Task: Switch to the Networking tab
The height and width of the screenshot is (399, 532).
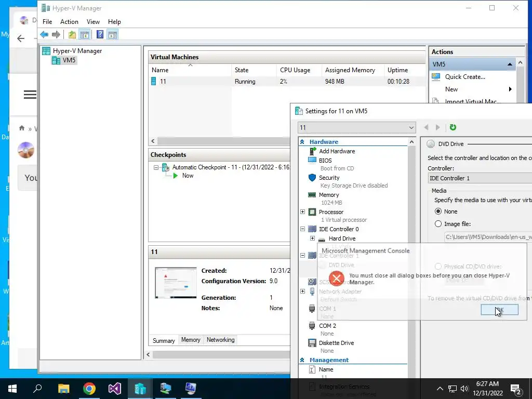Action: 220,340
